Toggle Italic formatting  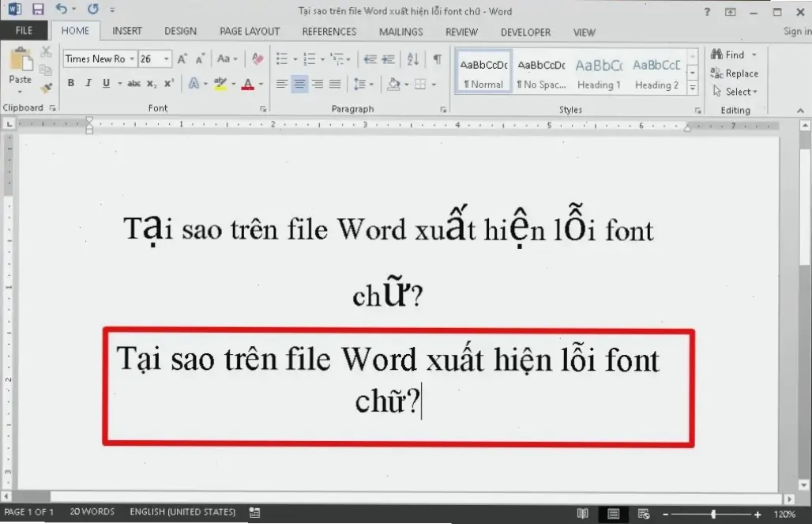pyautogui.click(x=88, y=83)
